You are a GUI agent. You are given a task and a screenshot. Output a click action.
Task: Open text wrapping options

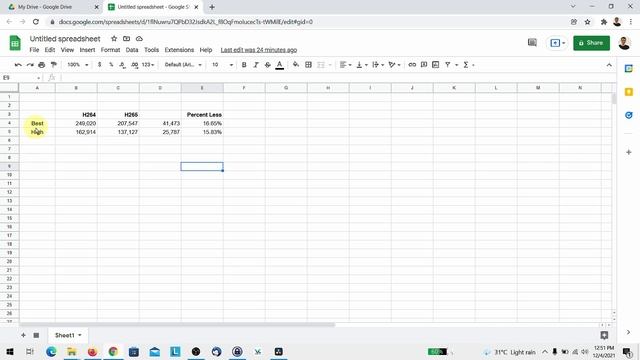tap(378, 65)
